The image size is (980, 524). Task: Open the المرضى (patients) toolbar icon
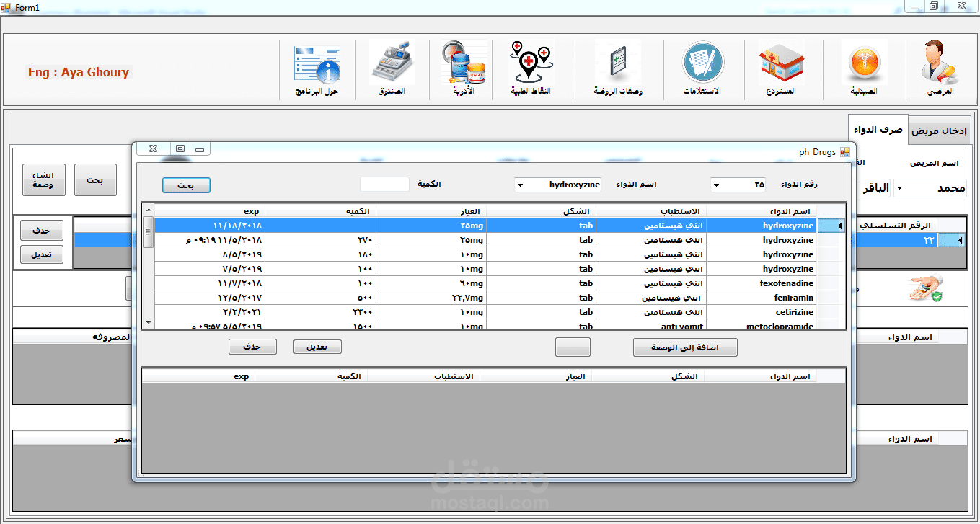pyautogui.click(x=940, y=69)
